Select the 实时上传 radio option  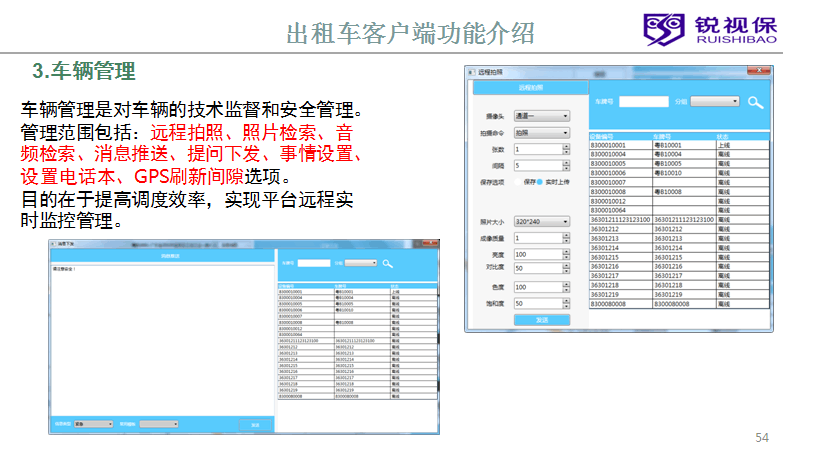tap(540, 182)
